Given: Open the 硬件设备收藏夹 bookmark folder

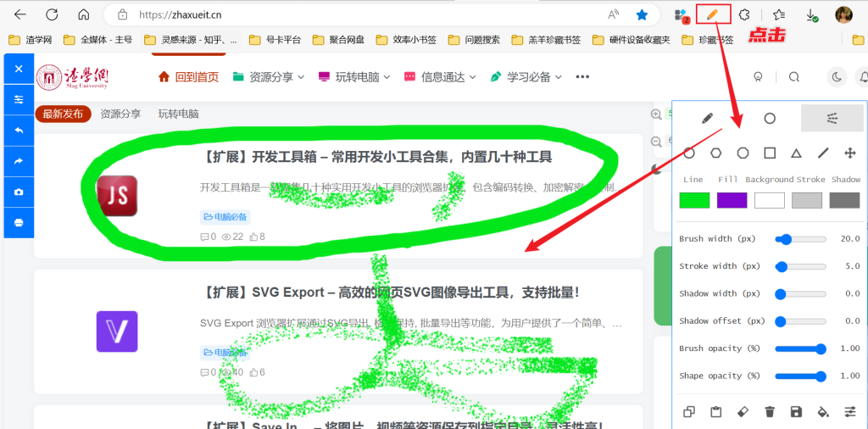Looking at the screenshot, I should point(631,40).
